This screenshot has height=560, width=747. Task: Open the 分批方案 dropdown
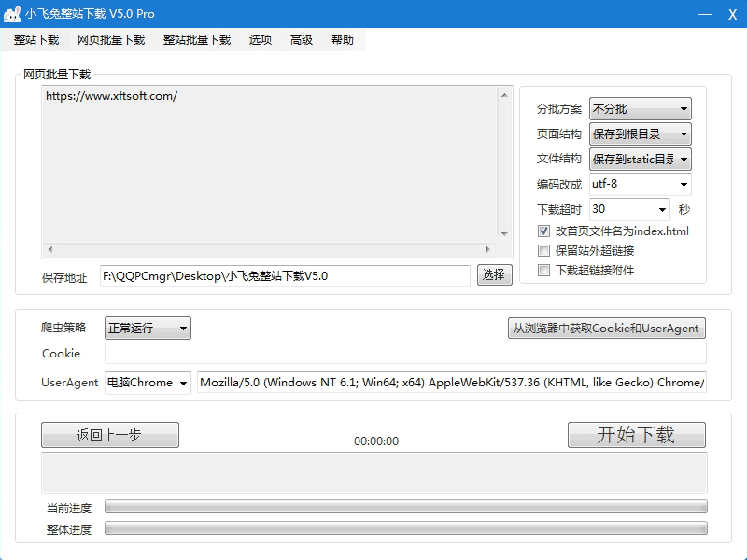tap(640, 109)
